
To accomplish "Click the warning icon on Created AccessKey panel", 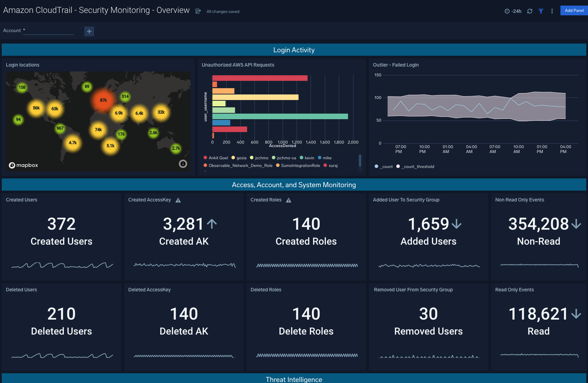I will (x=178, y=200).
